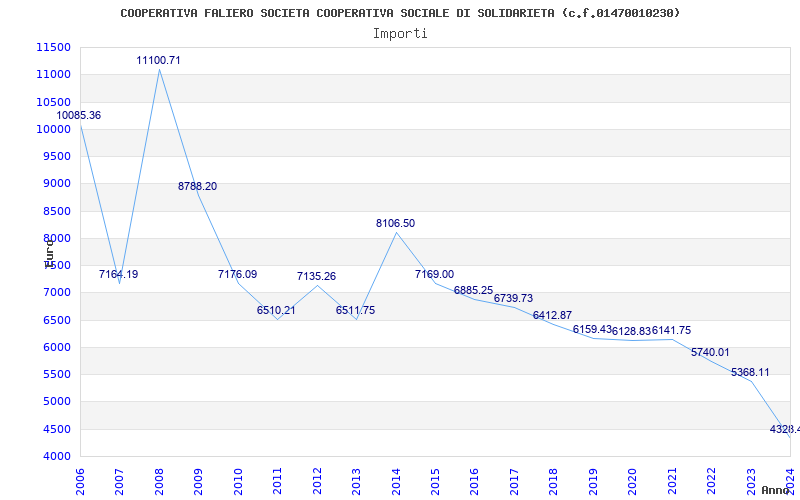Click the 11000 y-axis tick label

[x=54, y=74]
